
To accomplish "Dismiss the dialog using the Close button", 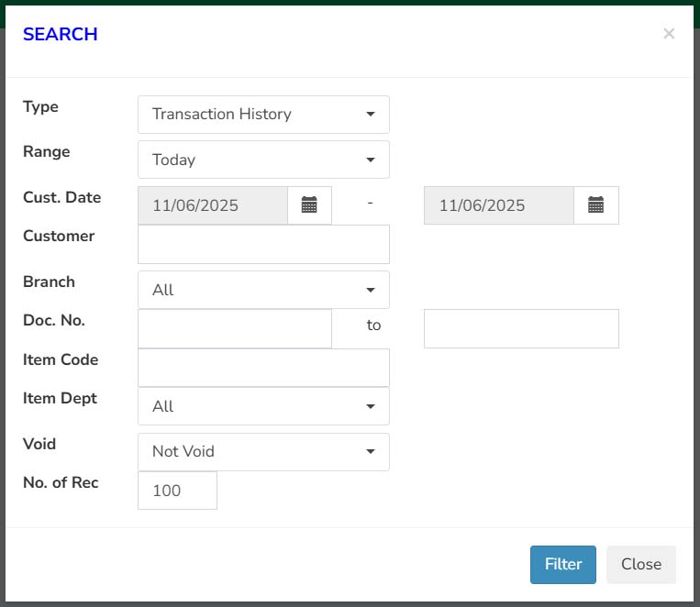I will click(641, 565).
